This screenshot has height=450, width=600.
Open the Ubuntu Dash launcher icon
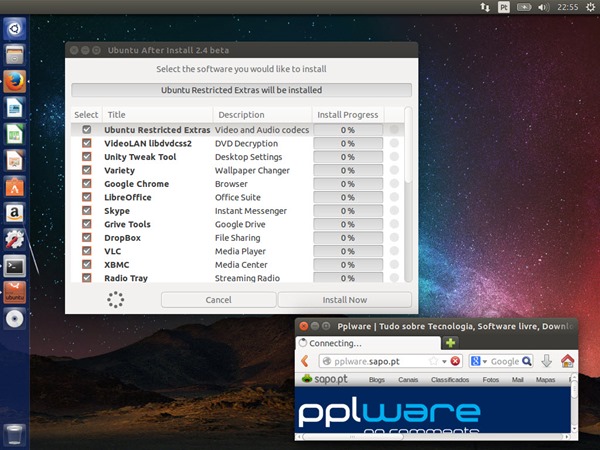pos(15,29)
